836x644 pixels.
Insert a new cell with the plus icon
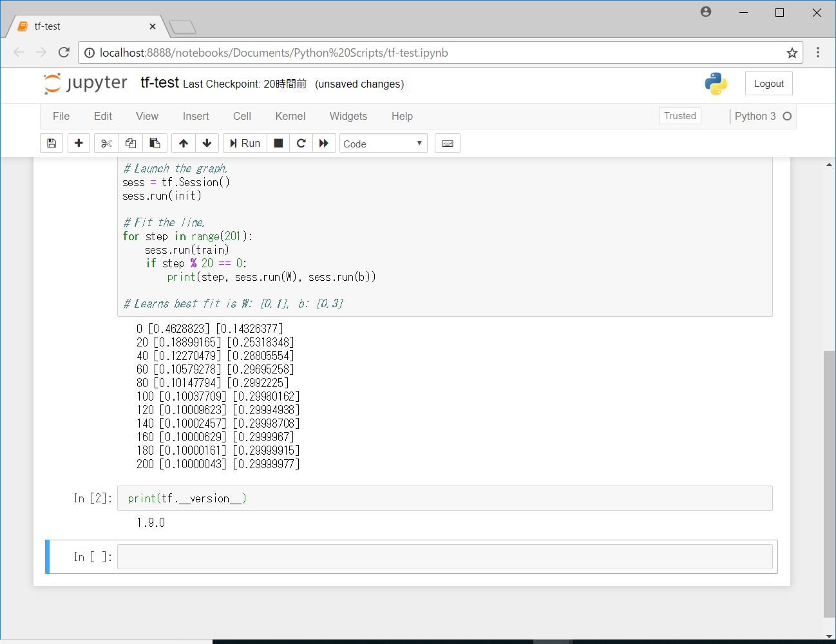click(79, 143)
